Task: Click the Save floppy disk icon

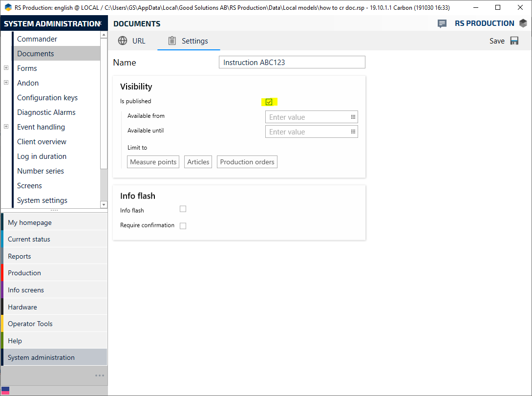Action: point(514,41)
